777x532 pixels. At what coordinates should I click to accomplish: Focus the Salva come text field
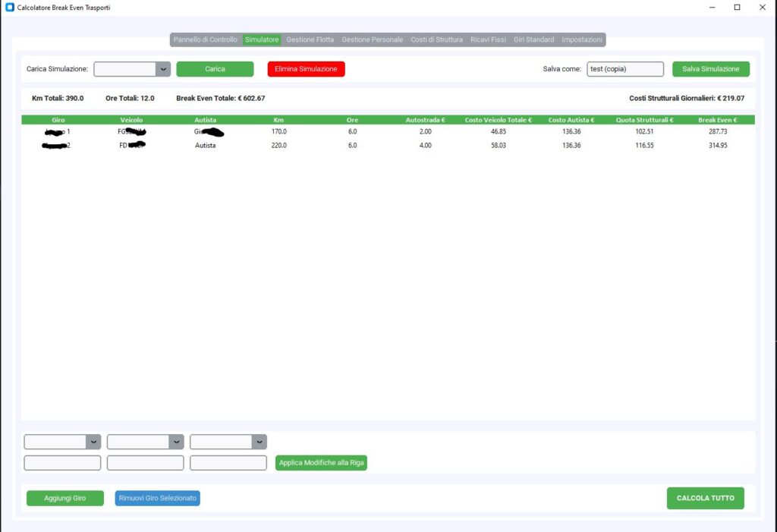coord(624,69)
